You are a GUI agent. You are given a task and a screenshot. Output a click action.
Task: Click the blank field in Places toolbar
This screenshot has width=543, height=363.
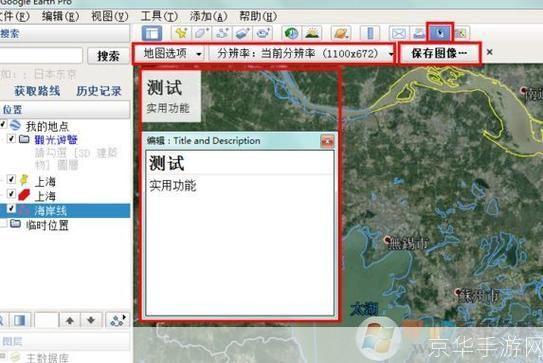46,320
